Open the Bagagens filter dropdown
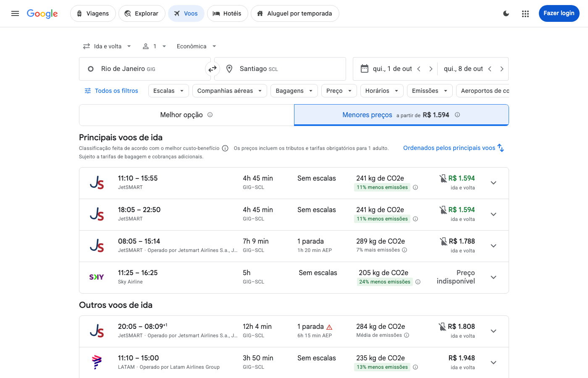This screenshot has height=378, width=588. coord(294,91)
